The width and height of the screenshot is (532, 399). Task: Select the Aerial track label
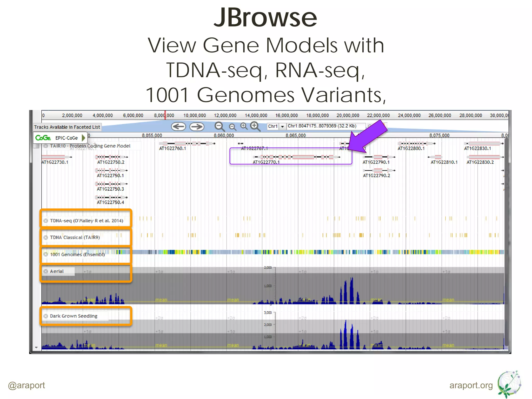(x=57, y=271)
